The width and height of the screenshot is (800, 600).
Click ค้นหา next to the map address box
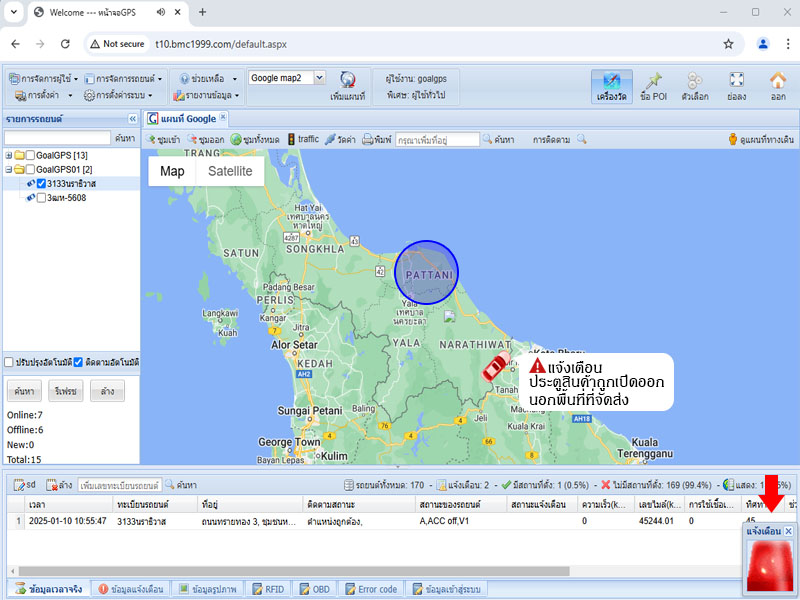tap(498, 139)
